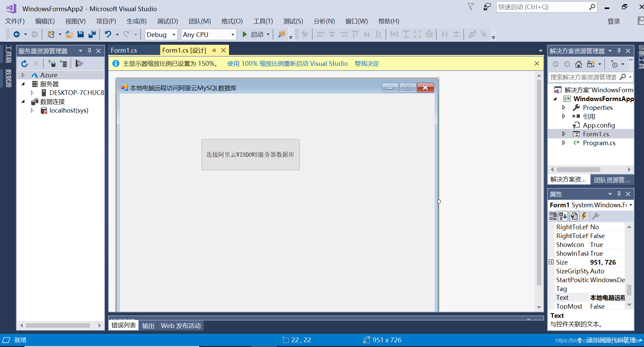Expand the localhost(sys) connection
The height and width of the screenshot is (347, 644).
click(x=32, y=110)
